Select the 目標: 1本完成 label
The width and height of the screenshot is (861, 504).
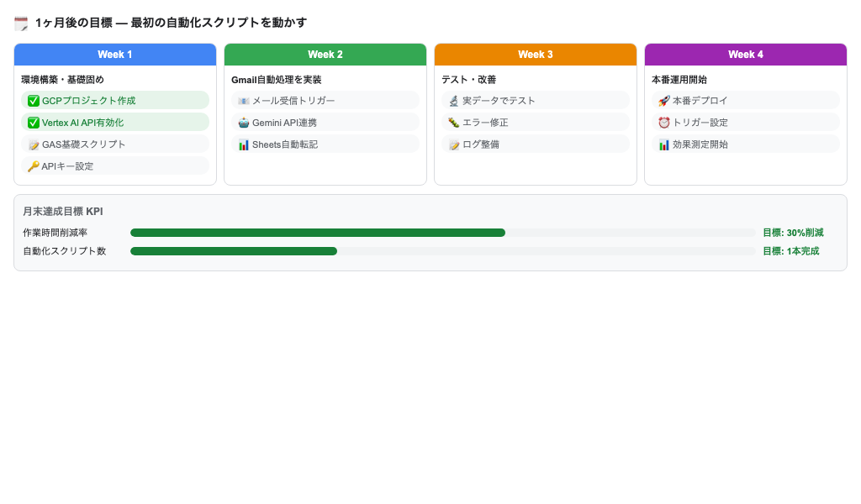[791, 251]
